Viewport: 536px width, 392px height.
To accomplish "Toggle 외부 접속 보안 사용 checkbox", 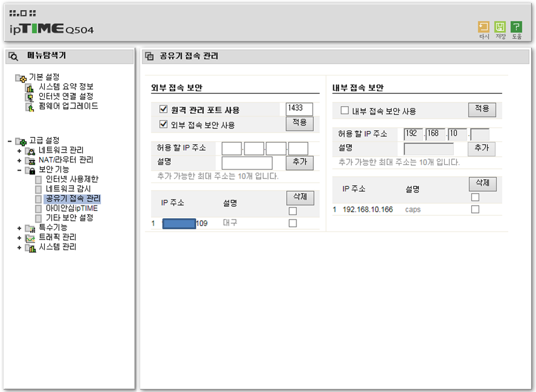I will (164, 124).
